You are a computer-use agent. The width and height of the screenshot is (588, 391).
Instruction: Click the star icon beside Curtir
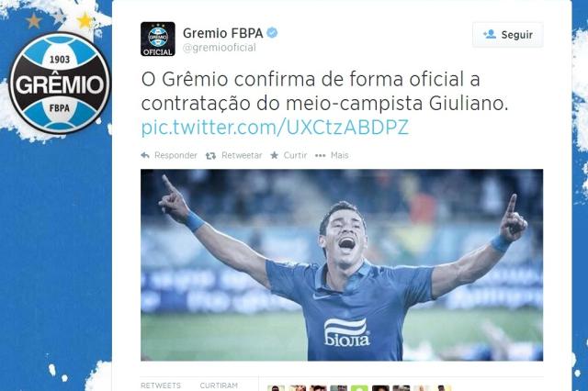[x=275, y=155]
